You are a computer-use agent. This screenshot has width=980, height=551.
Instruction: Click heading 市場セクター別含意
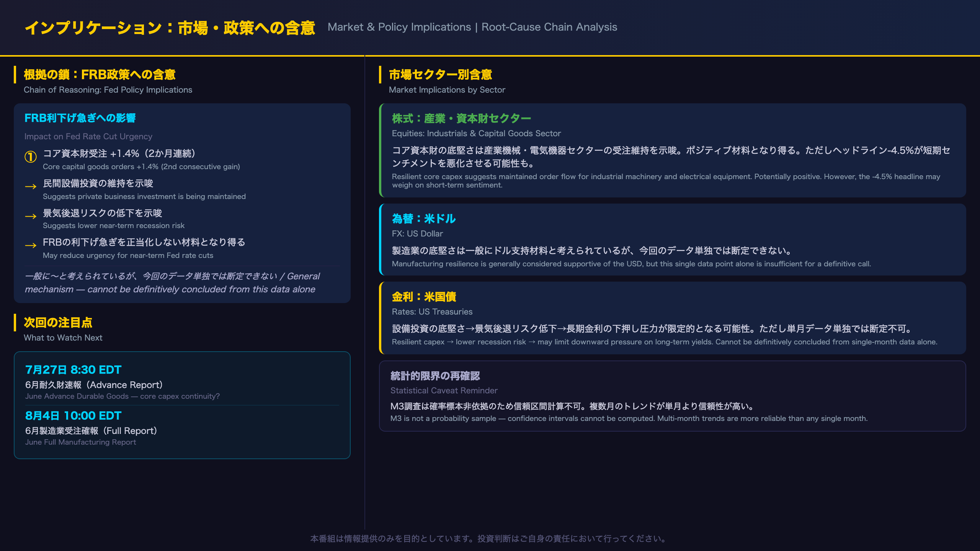pos(440,75)
